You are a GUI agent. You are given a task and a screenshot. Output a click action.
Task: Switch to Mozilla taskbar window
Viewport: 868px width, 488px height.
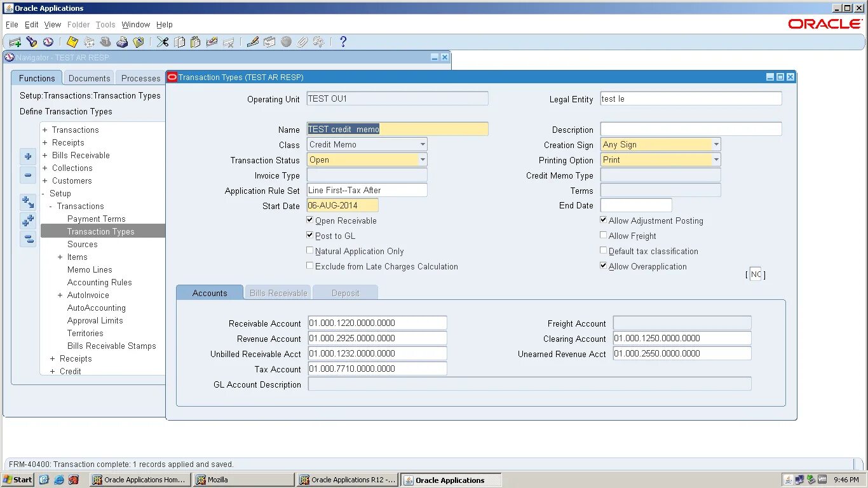[x=244, y=480]
